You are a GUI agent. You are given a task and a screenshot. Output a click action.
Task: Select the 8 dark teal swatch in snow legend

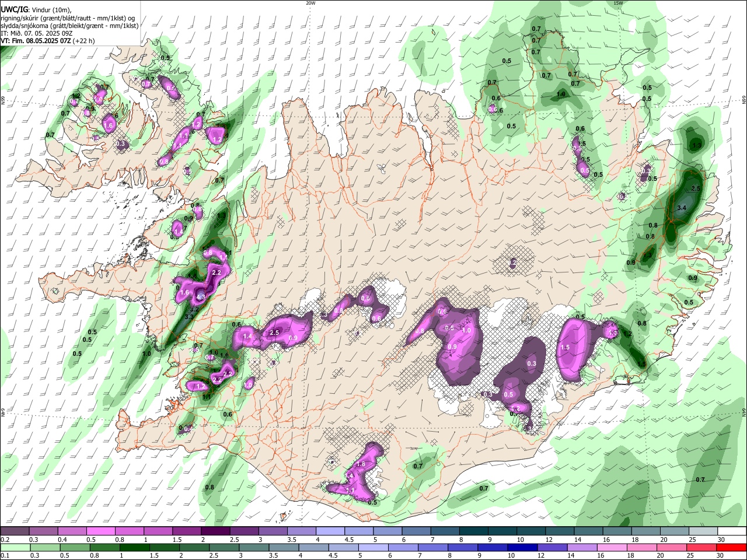coord(474,531)
